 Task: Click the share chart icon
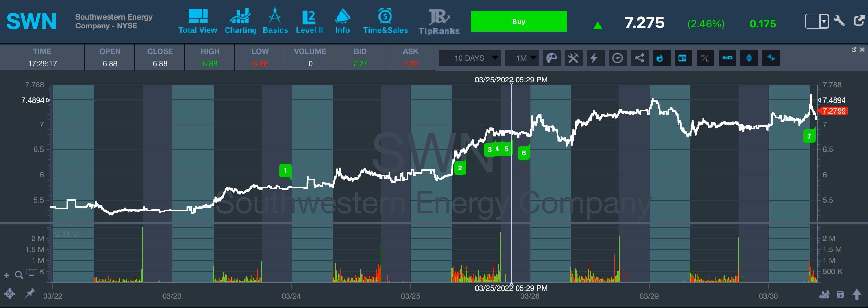pyautogui.click(x=639, y=58)
